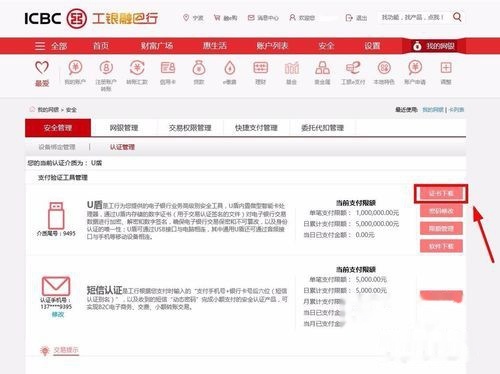Screen dimensions: 500x374
Task: Open 财富广场 in the navigation bar
Action: coord(157,46)
